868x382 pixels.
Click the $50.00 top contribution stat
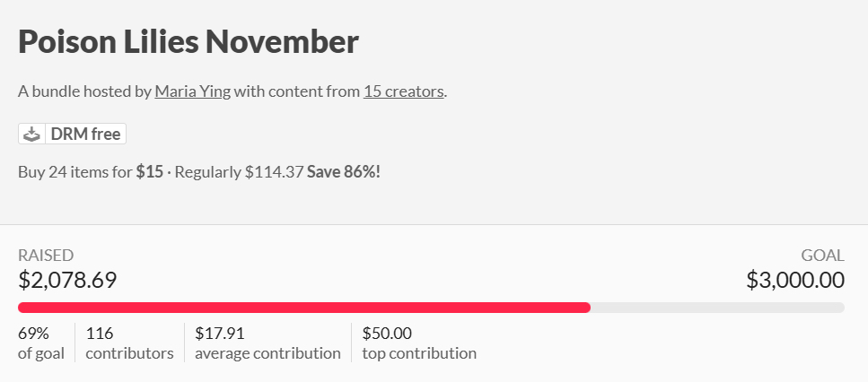point(418,343)
